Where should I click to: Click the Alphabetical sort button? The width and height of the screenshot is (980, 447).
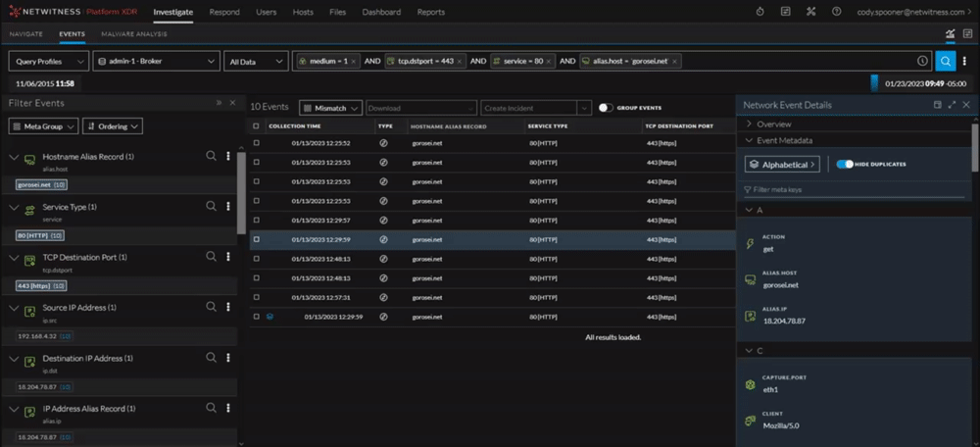click(782, 165)
